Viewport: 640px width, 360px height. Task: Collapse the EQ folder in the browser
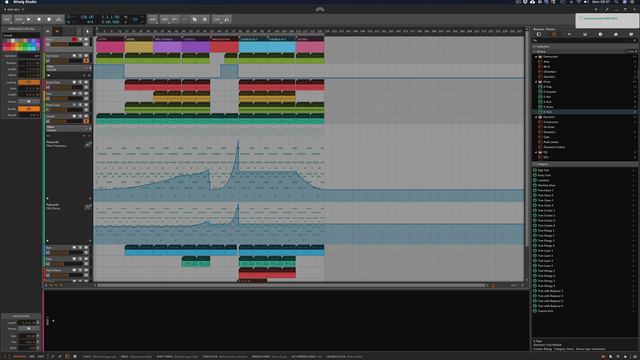[536, 152]
